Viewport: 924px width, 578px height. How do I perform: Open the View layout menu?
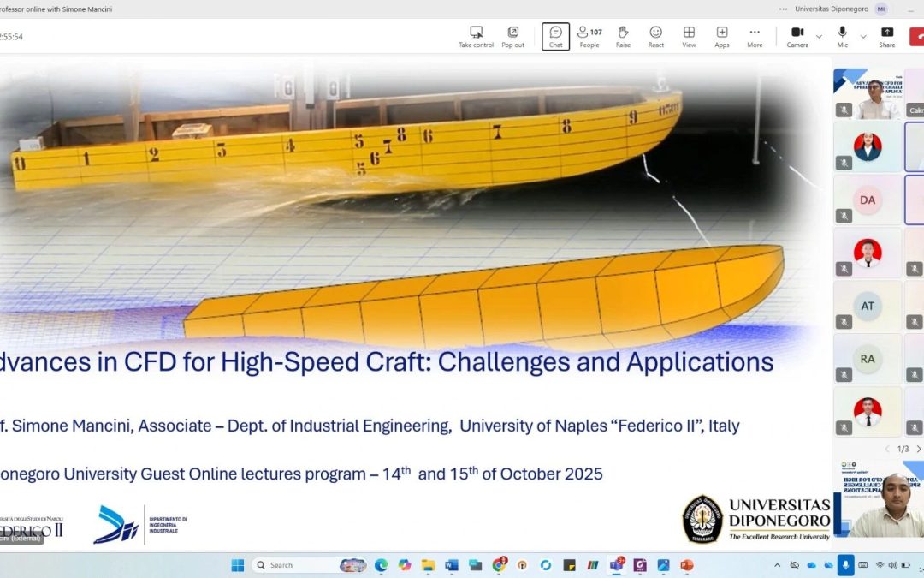pyautogui.click(x=689, y=36)
